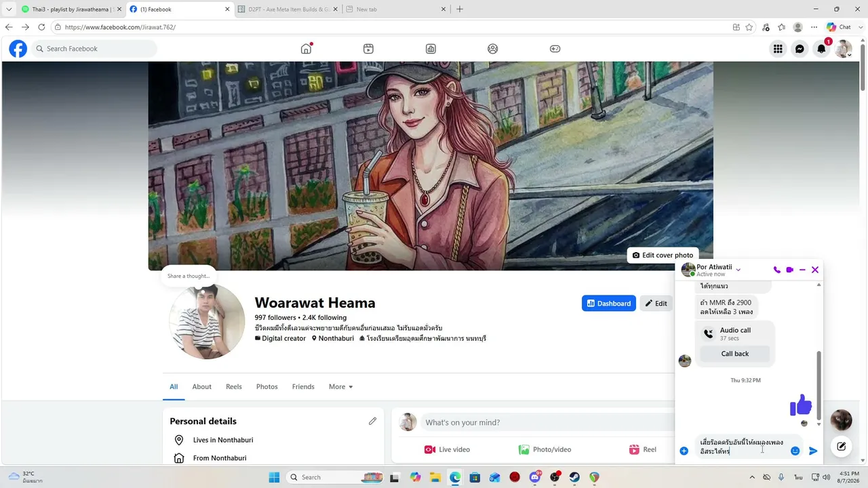The image size is (868, 488).
Task: Show hidden system tray icons
Action: 751,476
